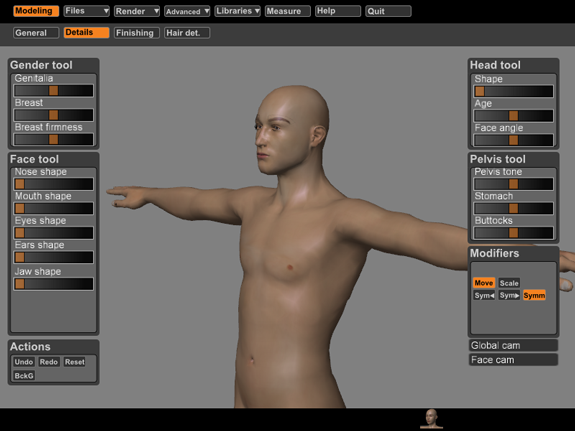Screen dimensions: 575x431
Task: Adjust the Breast firmness slider
Action: coord(54,139)
